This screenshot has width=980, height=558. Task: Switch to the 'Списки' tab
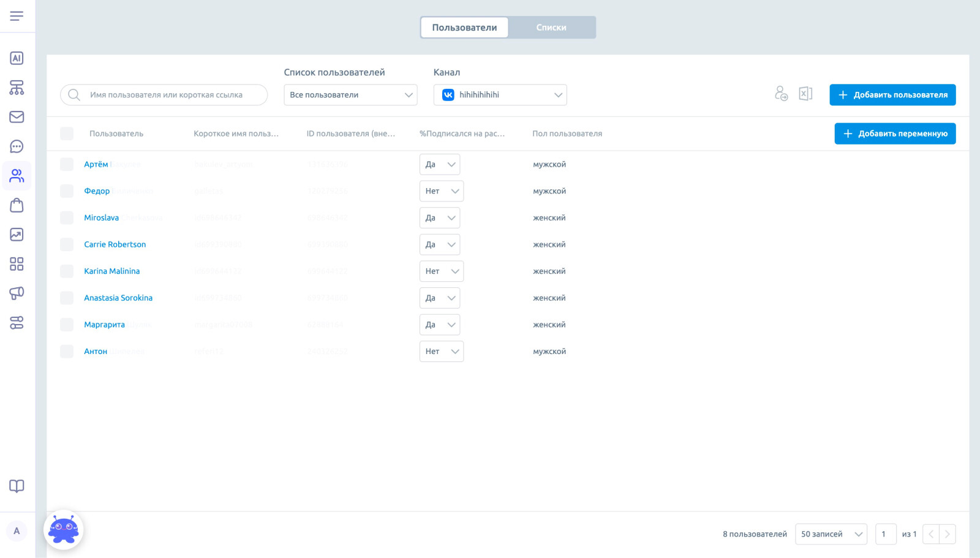click(551, 28)
